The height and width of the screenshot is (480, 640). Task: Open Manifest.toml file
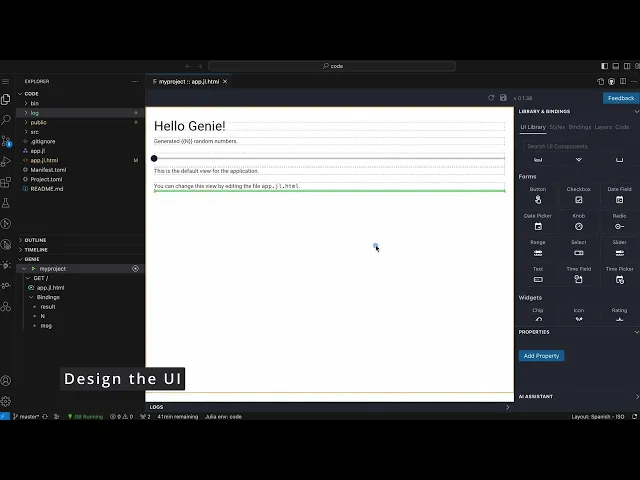tap(48, 170)
